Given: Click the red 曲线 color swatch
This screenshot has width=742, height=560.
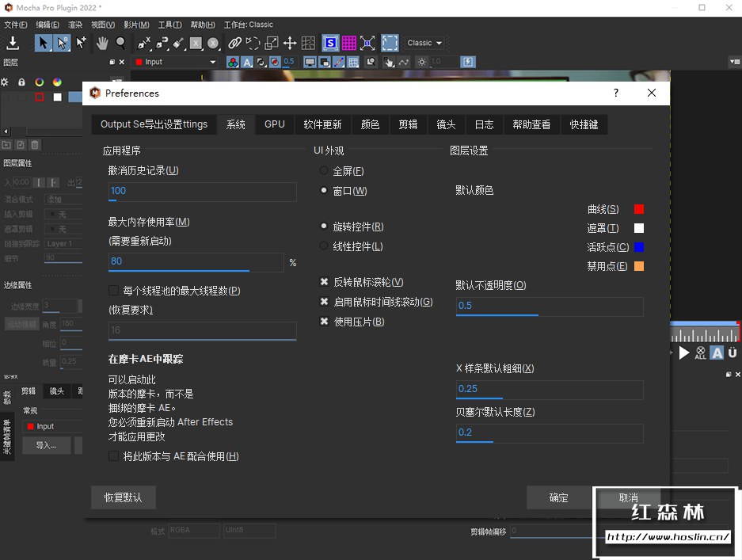Looking at the screenshot, I should pos(638,209).
